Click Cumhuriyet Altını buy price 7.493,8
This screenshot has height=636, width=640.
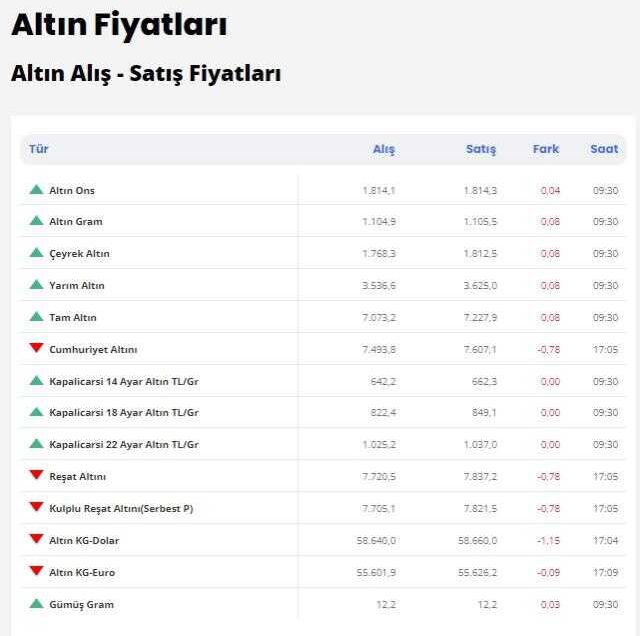click(x=379, y=349)
